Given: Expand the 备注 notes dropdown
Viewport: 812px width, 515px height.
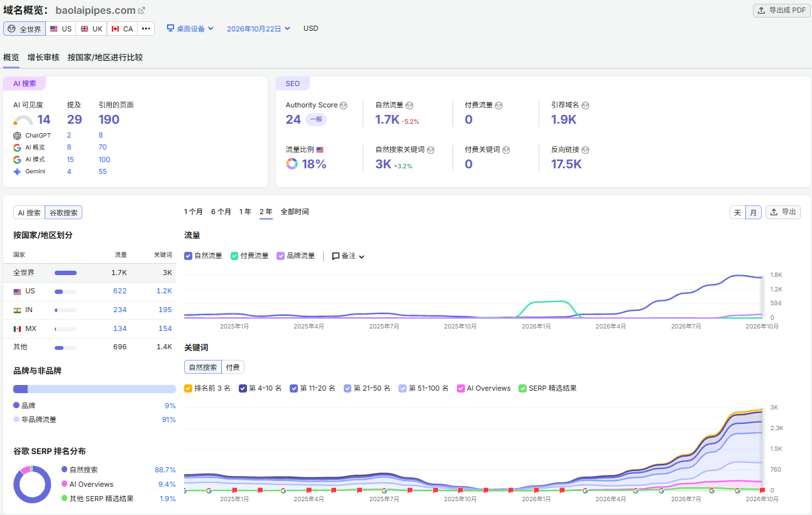Looking at the screenshot, I should 348,256.
